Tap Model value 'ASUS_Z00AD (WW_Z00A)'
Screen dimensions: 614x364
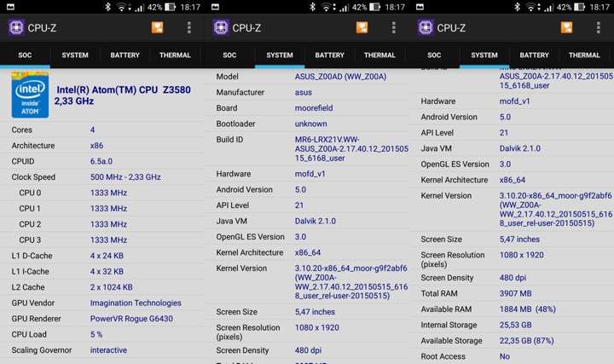click(340, 77)
